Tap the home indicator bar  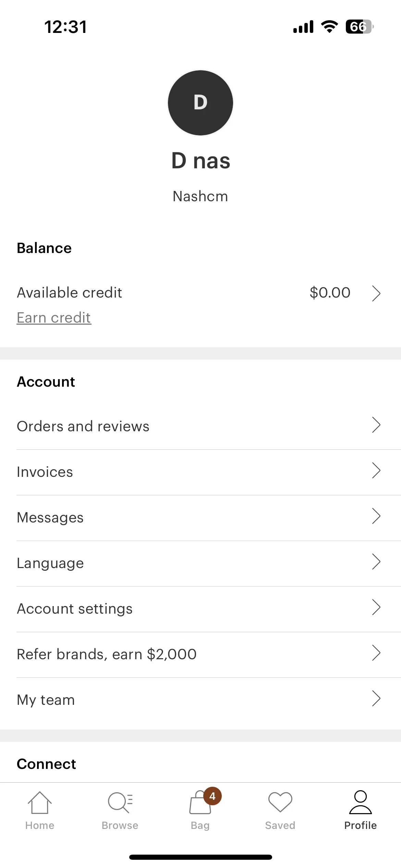coord(200,857)
